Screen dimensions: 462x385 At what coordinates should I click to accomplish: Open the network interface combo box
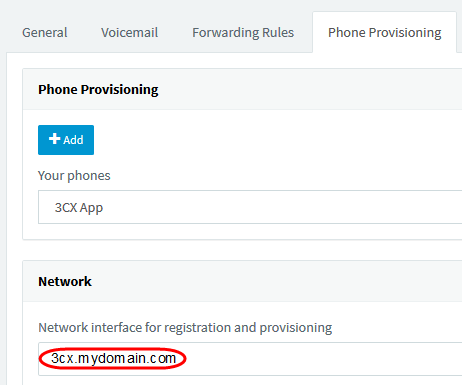[x=250, y=359]
